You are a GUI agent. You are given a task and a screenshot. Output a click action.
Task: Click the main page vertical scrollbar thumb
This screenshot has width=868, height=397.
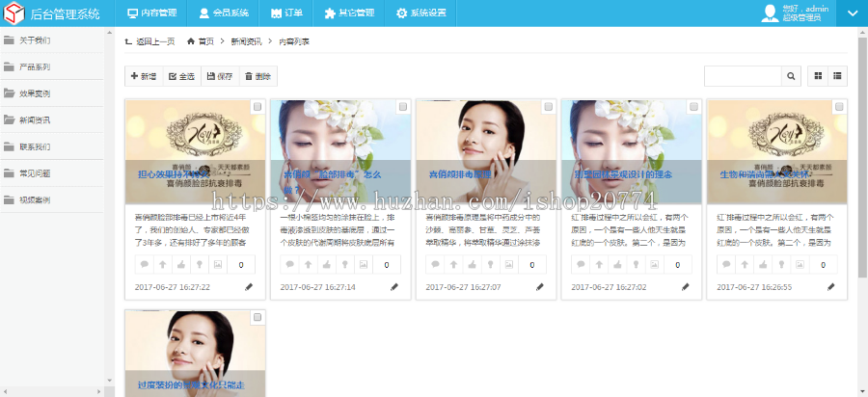point(862,158)
